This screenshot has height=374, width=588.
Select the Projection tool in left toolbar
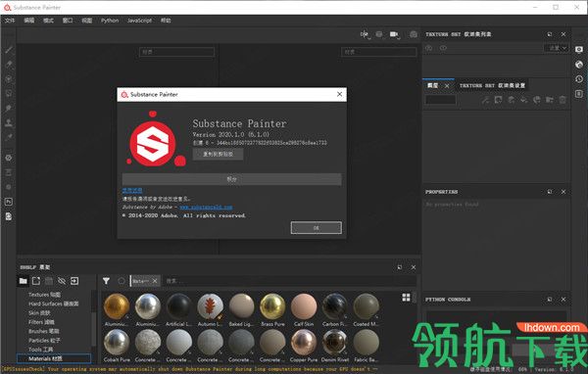coord(9,79)
